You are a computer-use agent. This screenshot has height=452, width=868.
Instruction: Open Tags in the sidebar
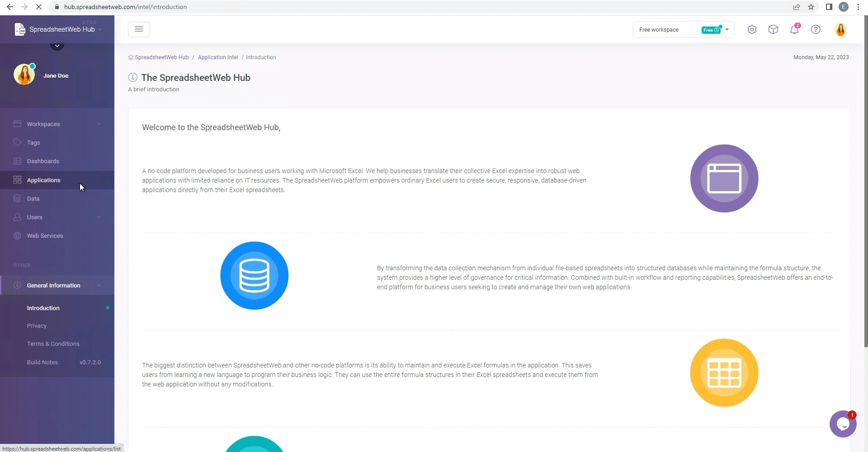coord(57,142)
